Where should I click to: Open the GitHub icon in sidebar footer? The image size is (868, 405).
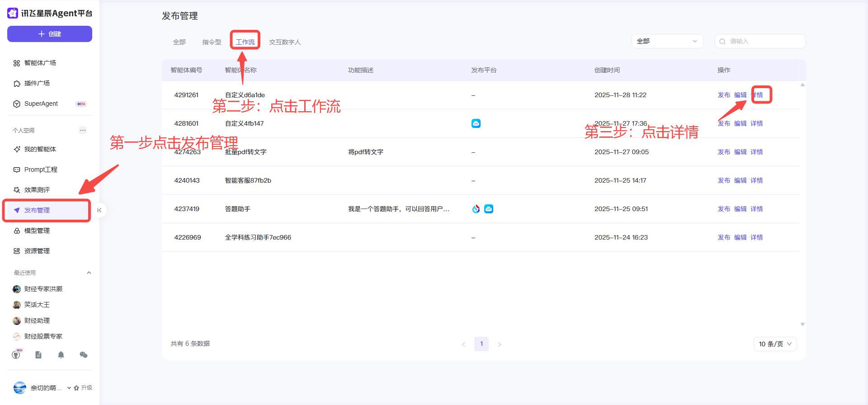tap(16, 355)
